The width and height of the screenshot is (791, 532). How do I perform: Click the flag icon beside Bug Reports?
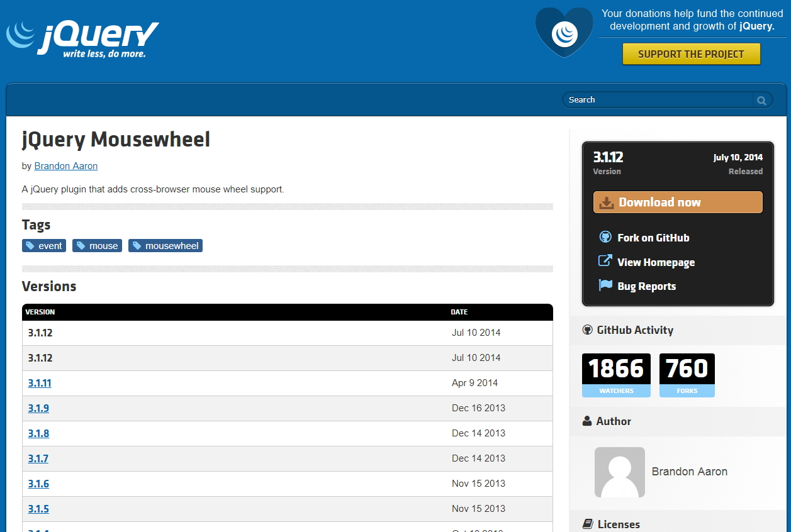605,285
